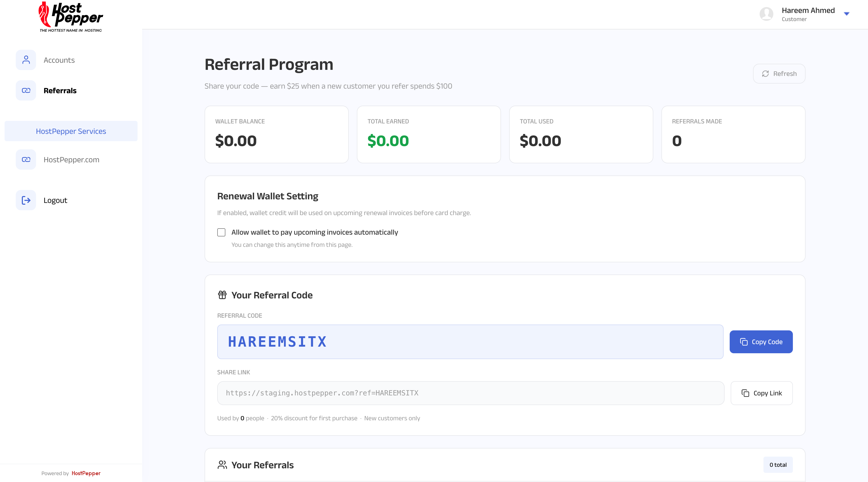
Task: Click the 'Referral Program' page heading
Action: point(269,65)
